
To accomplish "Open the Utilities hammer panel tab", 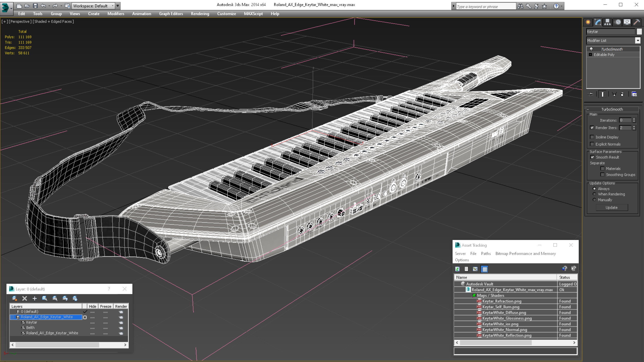I will coord(637,22).
